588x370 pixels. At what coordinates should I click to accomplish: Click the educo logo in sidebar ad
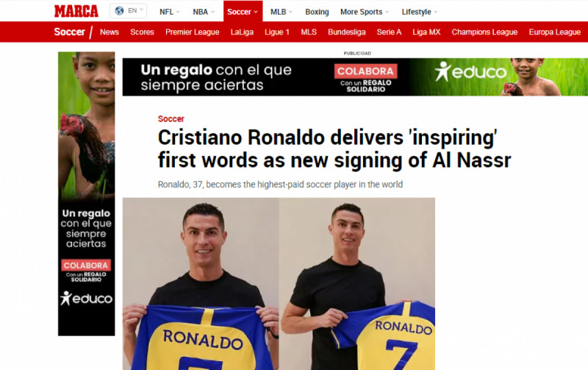point(86,299)
